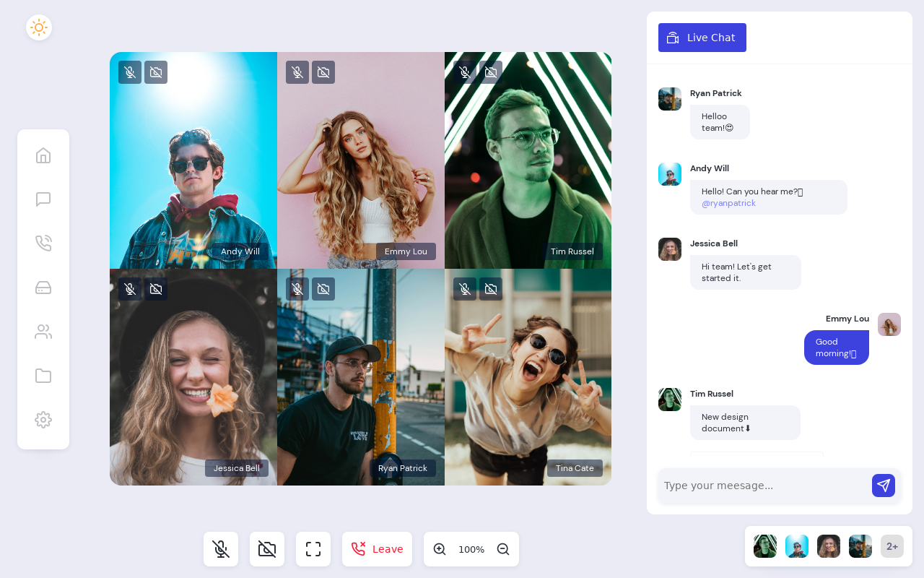Screen dimensions: 924x578
Task: Open the storage drive sidebar icon
Action: (x=43, y=288)
